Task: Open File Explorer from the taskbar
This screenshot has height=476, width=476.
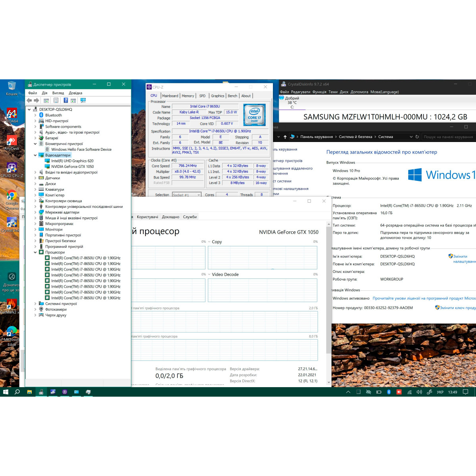Action: pos(29,392)
